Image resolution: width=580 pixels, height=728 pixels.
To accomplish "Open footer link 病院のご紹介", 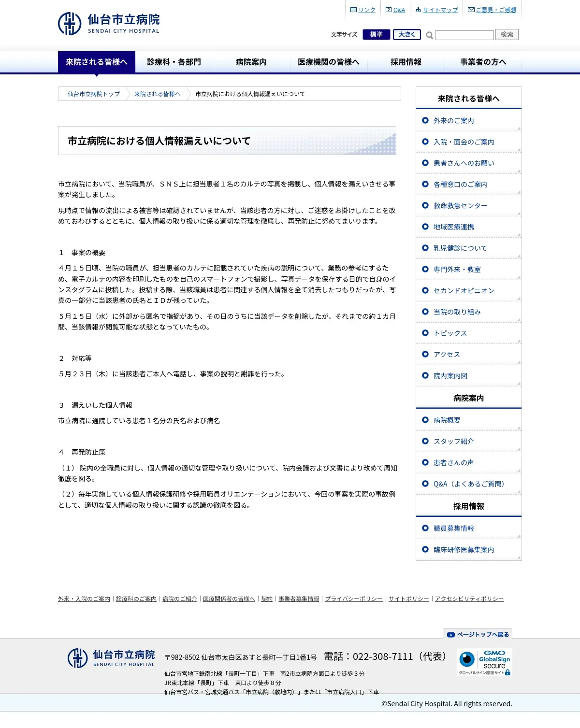I will (x=180, y=599).
